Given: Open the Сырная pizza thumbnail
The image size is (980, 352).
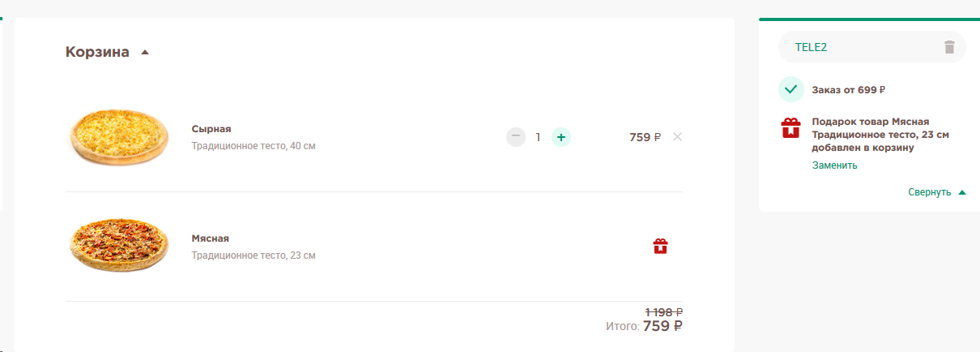Looking at the screenshot, I should [119, 136].
